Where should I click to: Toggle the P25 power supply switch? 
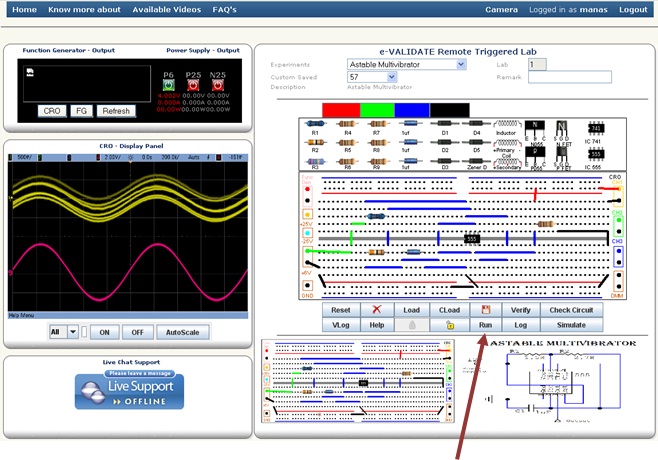point(192,83)
